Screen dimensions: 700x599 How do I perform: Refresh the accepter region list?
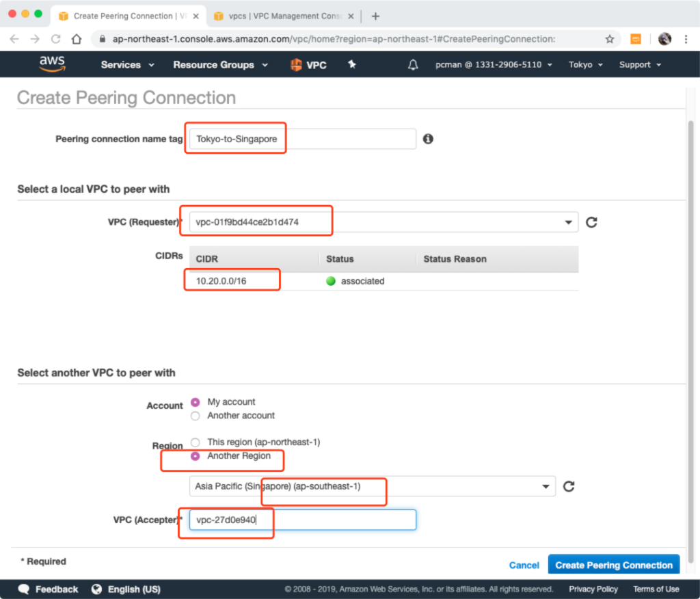[x=569, y=486]
